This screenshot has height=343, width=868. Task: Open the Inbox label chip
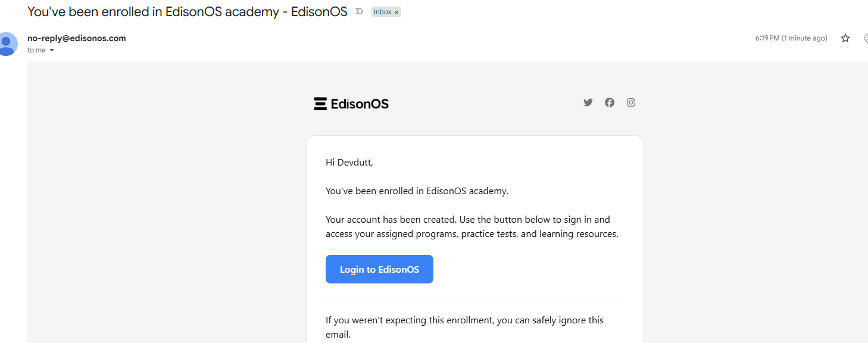pyautogui.click(x=383, y=12)
